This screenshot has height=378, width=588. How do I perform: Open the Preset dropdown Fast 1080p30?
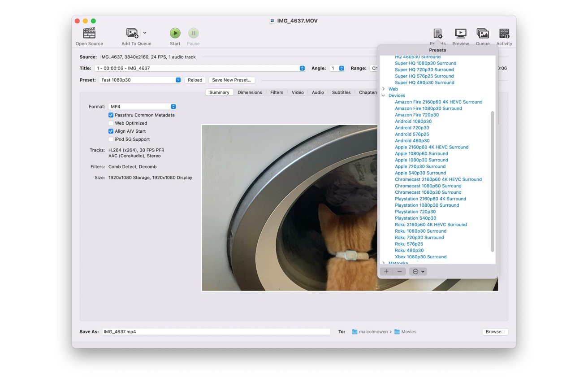click(140, 80)
